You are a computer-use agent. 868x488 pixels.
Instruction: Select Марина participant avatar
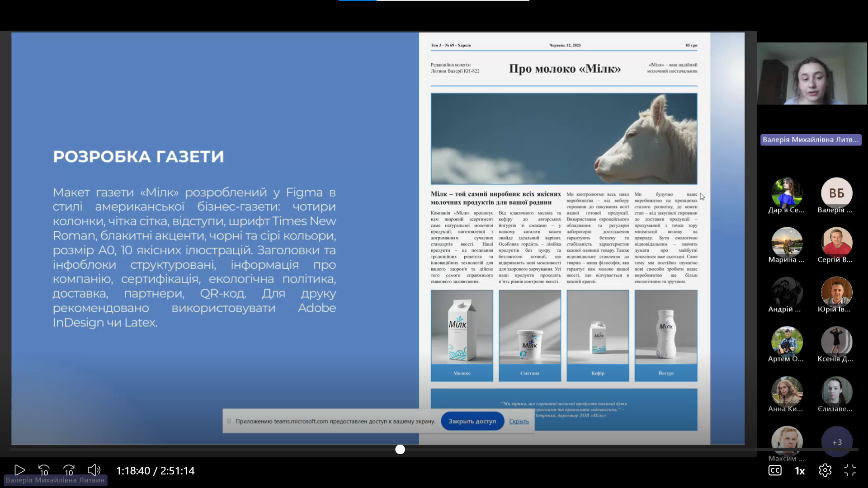(x=787, y=243)
